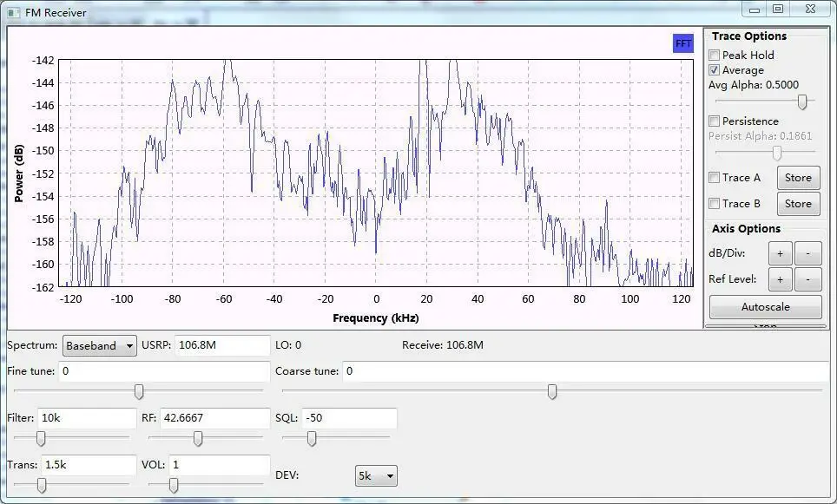
Task: Click the FM Receiver window title icon
Action: [x=13, y=12]
